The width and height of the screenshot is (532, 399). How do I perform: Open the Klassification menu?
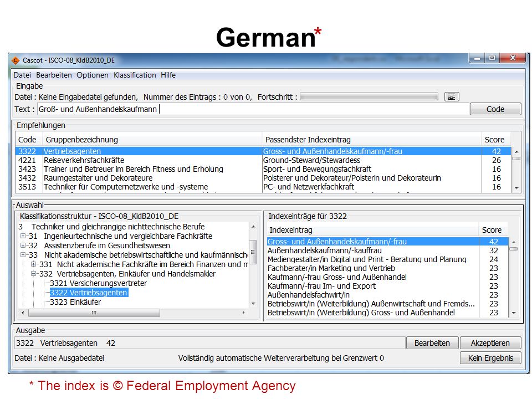(x=135, y=75)
